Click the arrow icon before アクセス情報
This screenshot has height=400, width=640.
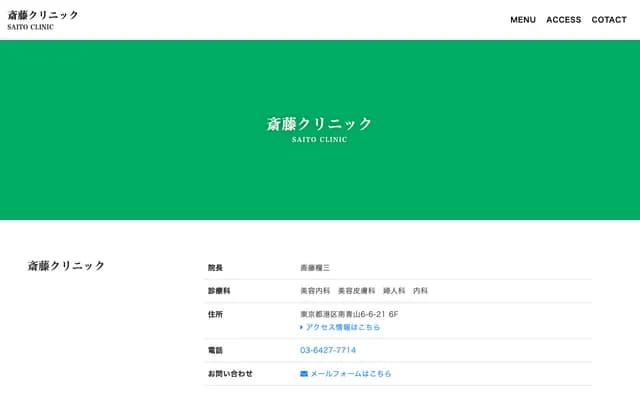click(302, 327)
